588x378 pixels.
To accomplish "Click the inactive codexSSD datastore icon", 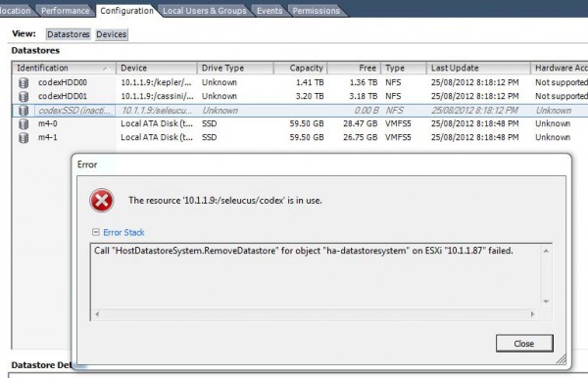I will click(24, 111).
